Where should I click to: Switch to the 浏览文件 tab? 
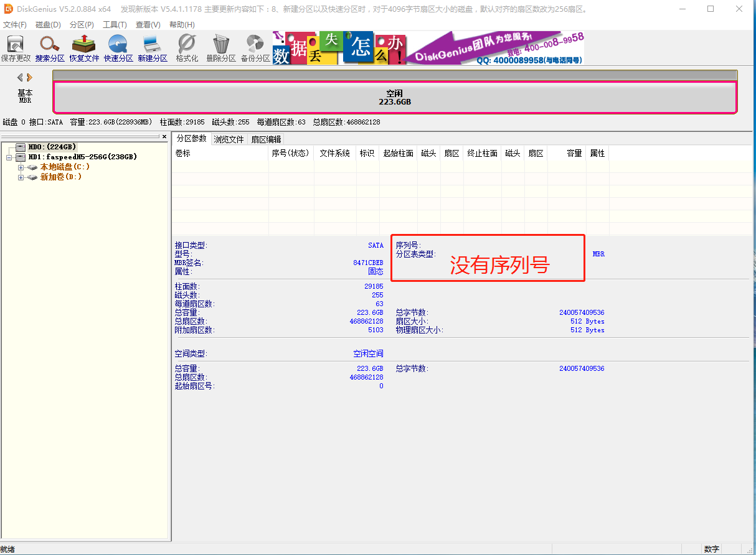[x=229, y=139]
